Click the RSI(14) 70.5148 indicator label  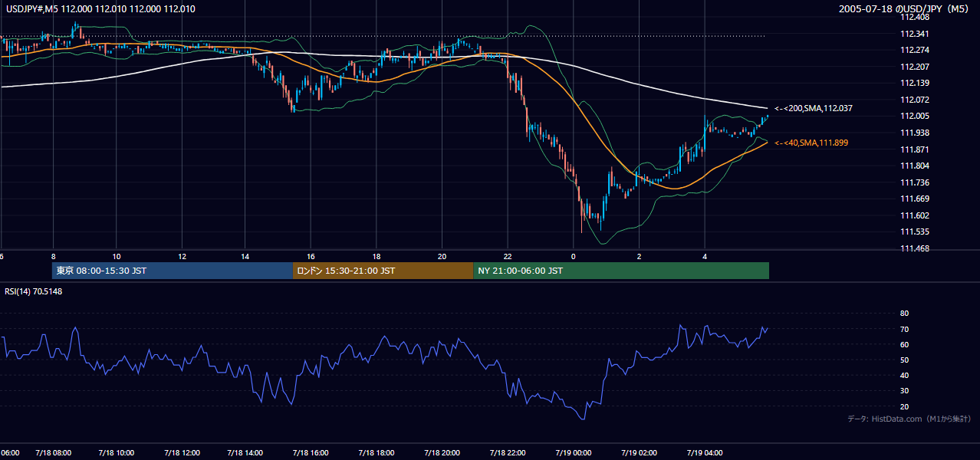(34, 291)
